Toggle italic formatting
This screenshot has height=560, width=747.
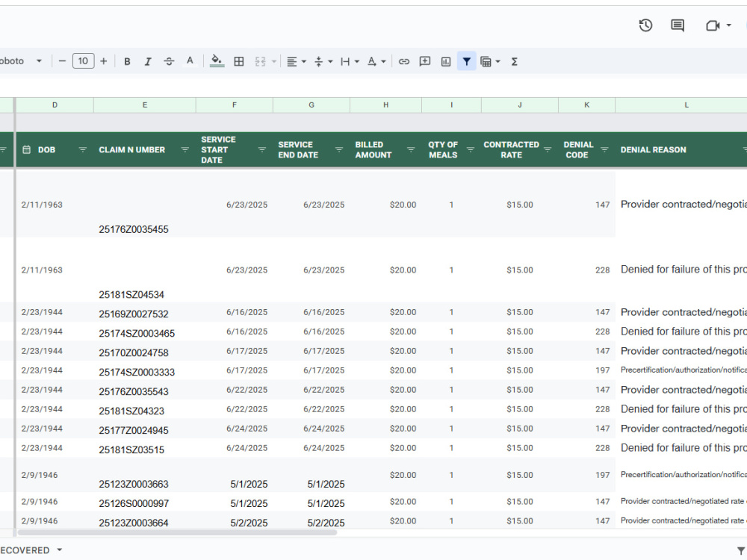(x=148, y=61)
